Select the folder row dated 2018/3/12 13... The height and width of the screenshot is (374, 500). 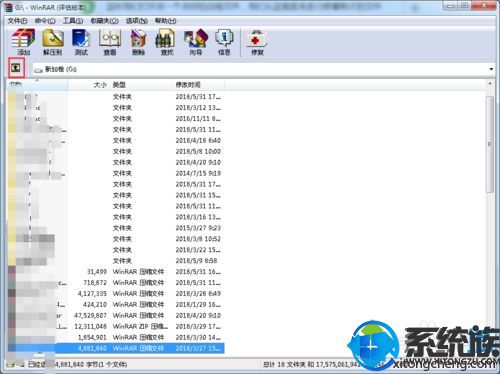(x=116, y=108)
